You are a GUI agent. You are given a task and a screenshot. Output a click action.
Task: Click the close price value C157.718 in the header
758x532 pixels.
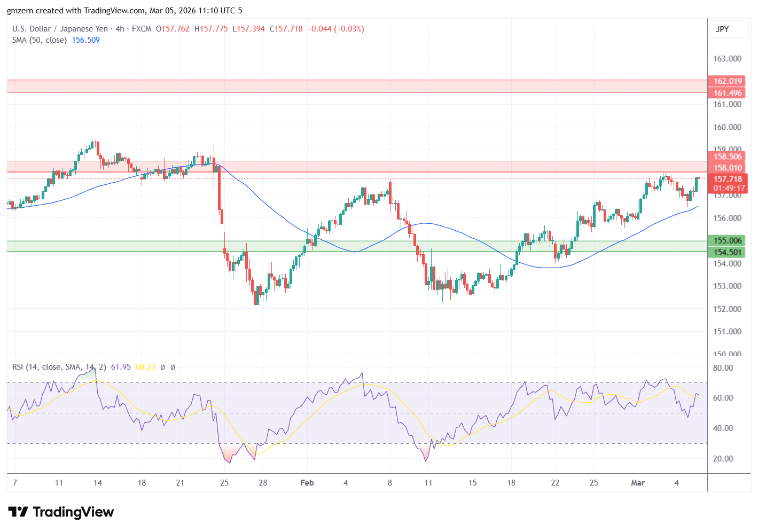pyautogui.click(x=286, y=29)
